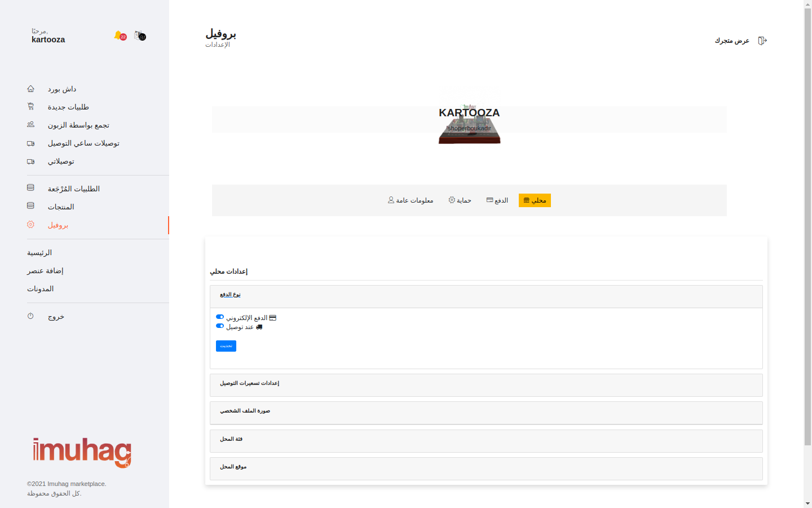Screen dimensions: 812x508
Task: Click the cart icon for طلبيات جديدة
Action: pyautogui.click(x=30, y=107)
